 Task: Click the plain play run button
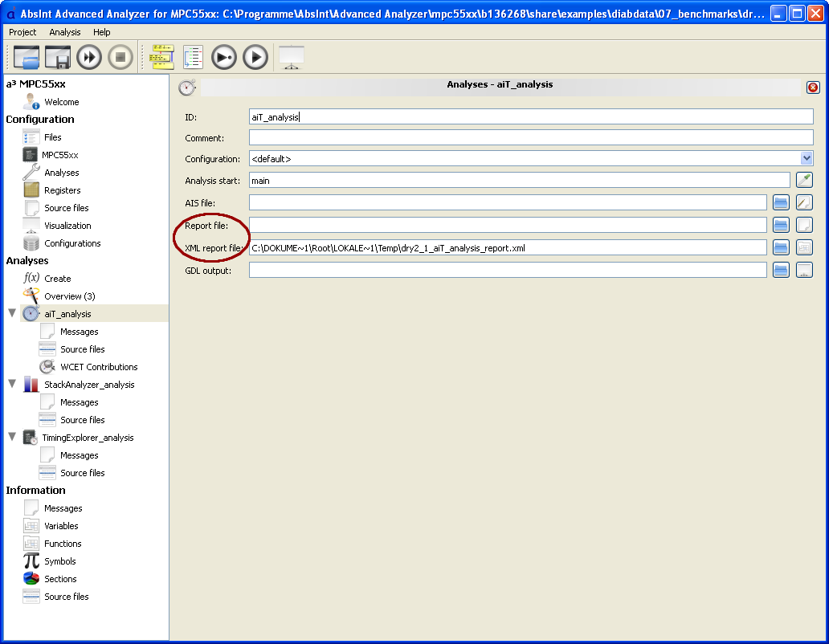click(x=256, y=56)
